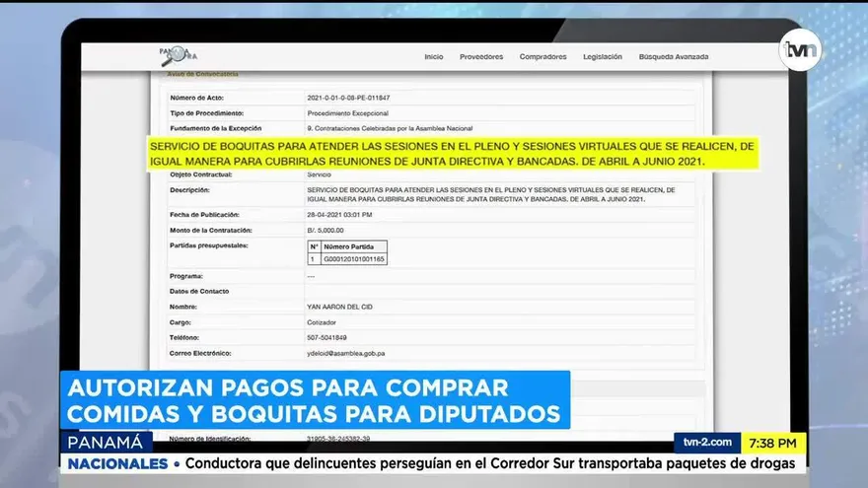This screenshot has height=488, width=868.
Task: Click the yellow highlighted description banner
Action: point(453,154)
